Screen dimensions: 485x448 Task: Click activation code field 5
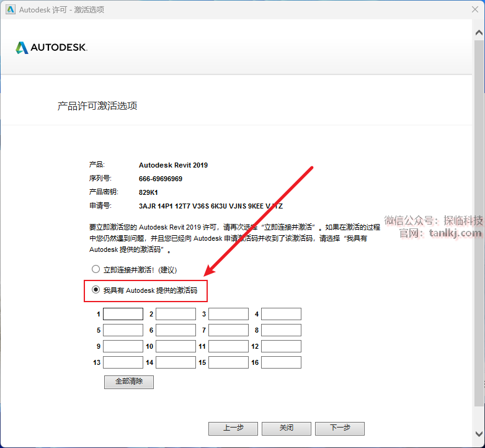(123, 330)
